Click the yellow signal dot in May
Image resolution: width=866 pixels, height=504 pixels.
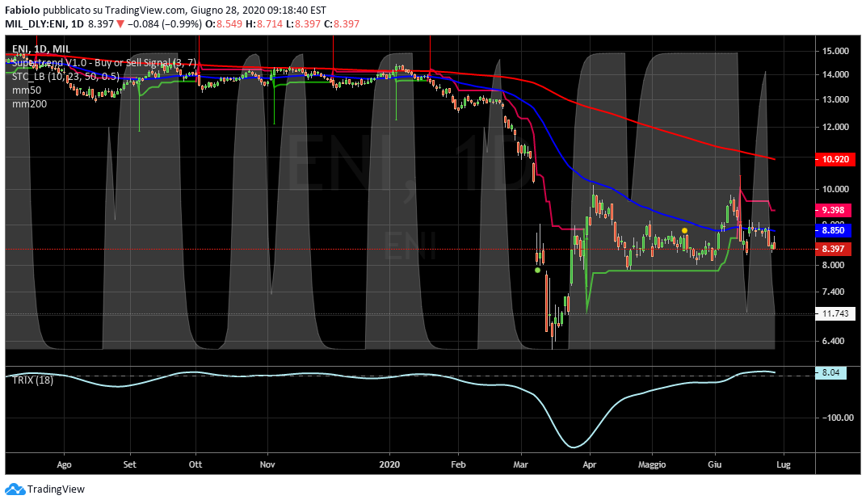point(684,230)
